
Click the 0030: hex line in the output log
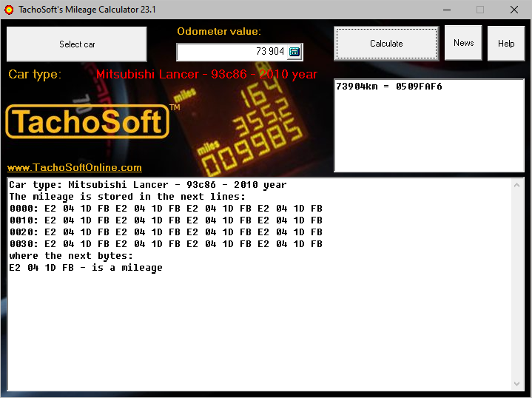[x=166, y=244]
